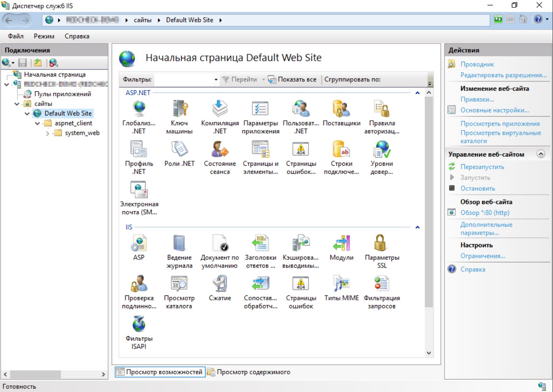Open the Справка menu
553x392 pixels.
pos(77,36)
